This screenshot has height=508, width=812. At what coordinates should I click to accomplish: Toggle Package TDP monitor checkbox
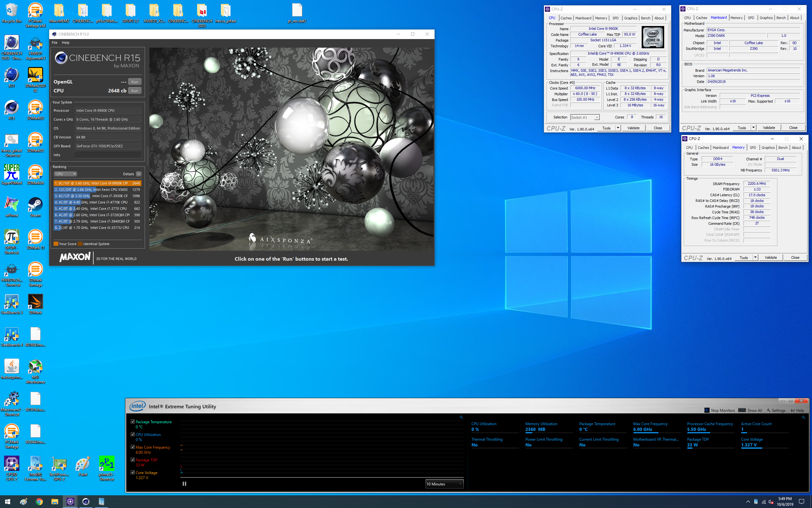133,460
